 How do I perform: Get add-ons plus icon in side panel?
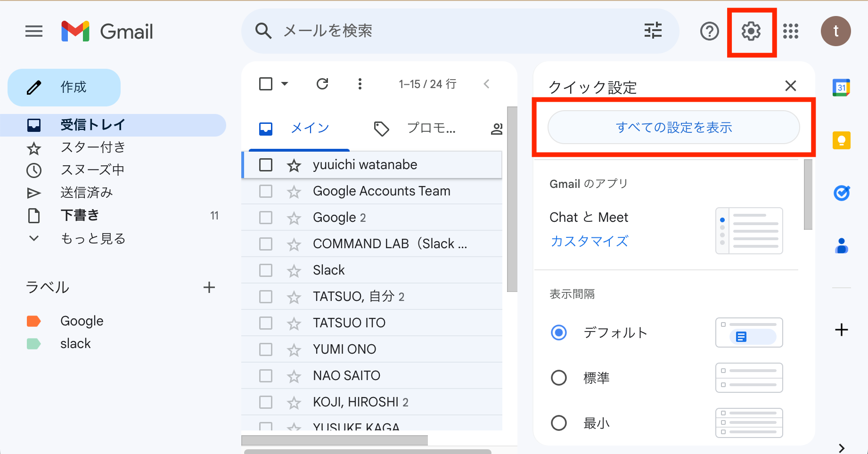(841, 330)
